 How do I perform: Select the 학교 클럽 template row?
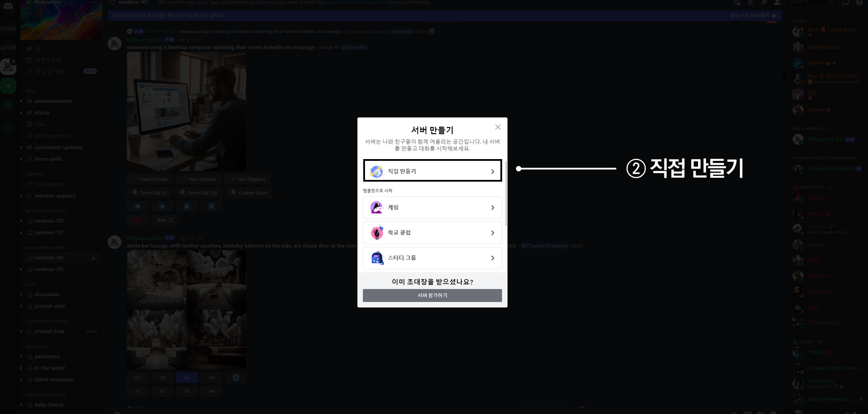click(432, 233)
